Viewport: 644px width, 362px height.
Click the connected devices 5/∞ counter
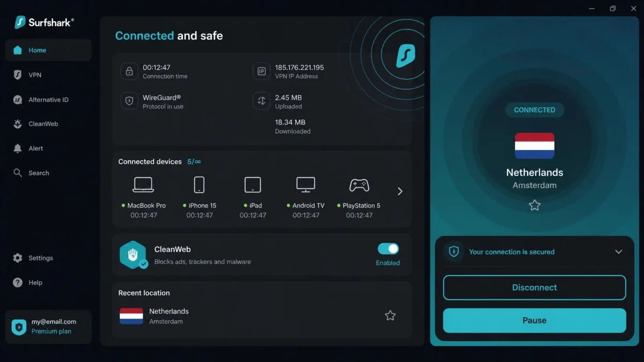pyautogui.click(x=194, y=161)
